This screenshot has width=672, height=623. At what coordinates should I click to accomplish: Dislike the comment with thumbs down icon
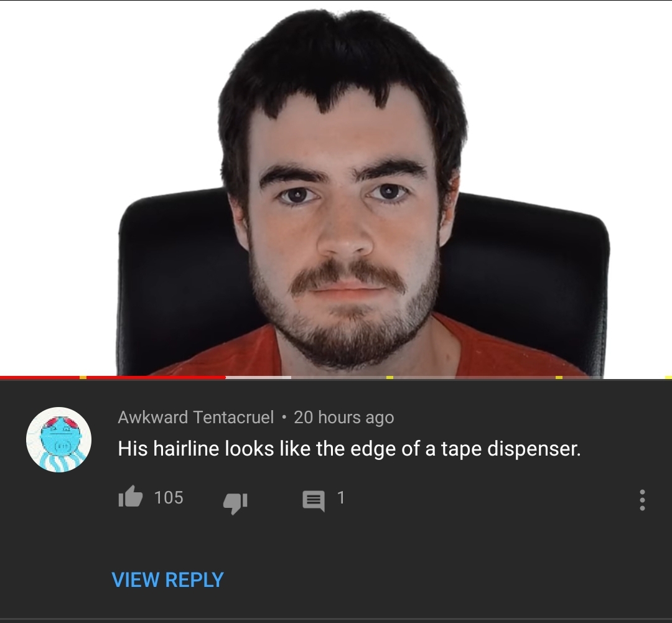click(x=235, y=504)
